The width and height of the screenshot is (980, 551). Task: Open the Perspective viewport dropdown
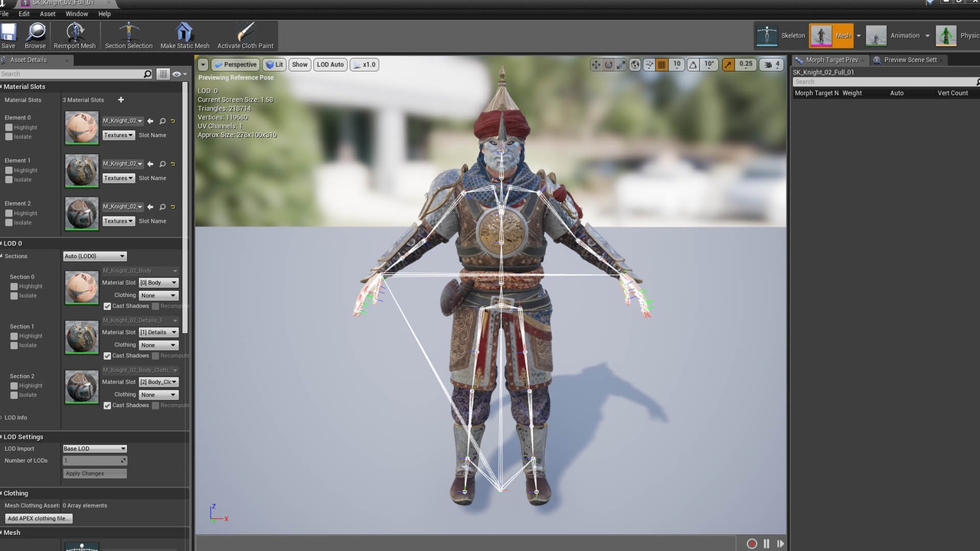(x=236, y=65)
